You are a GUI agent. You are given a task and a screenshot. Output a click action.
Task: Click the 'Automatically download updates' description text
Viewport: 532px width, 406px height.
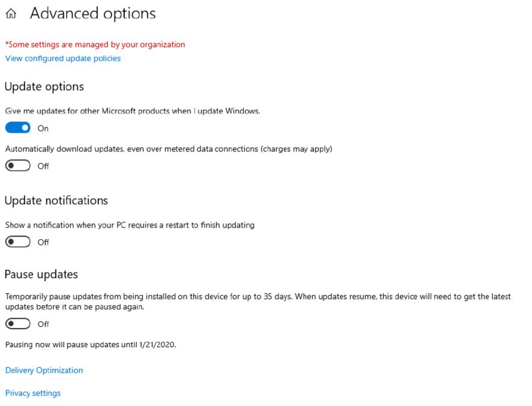[169, 149]
